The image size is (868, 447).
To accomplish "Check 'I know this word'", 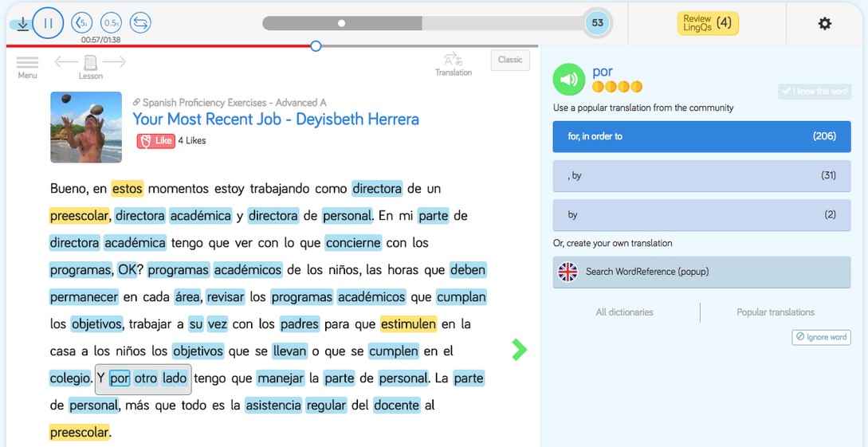I will [x=814, y=92].
